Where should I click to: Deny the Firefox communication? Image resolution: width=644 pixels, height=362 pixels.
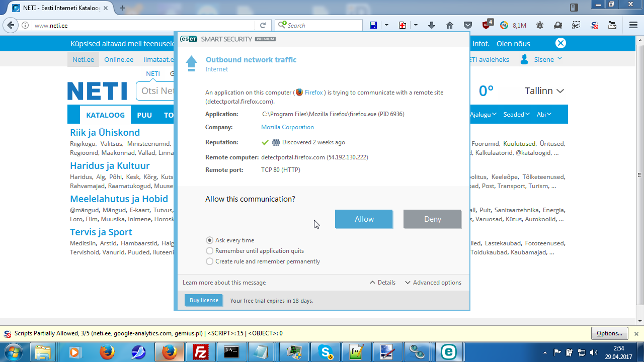[x=432, y=219]
